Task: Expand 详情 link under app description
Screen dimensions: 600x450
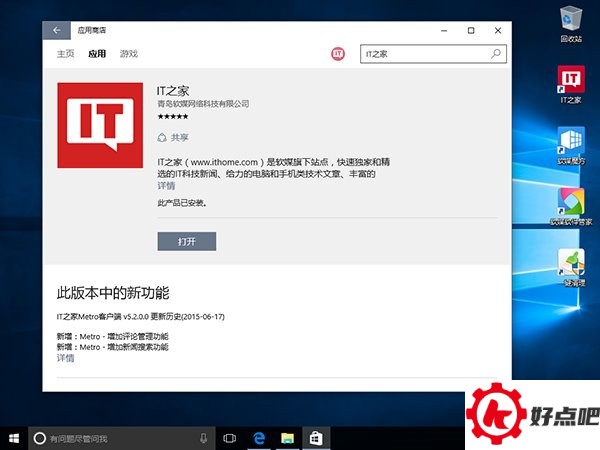Action: point(166,186)
